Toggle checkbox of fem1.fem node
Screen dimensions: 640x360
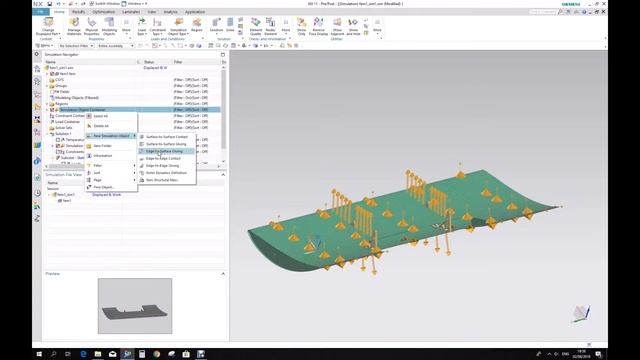pyautogui.click(x=52, y=74)
